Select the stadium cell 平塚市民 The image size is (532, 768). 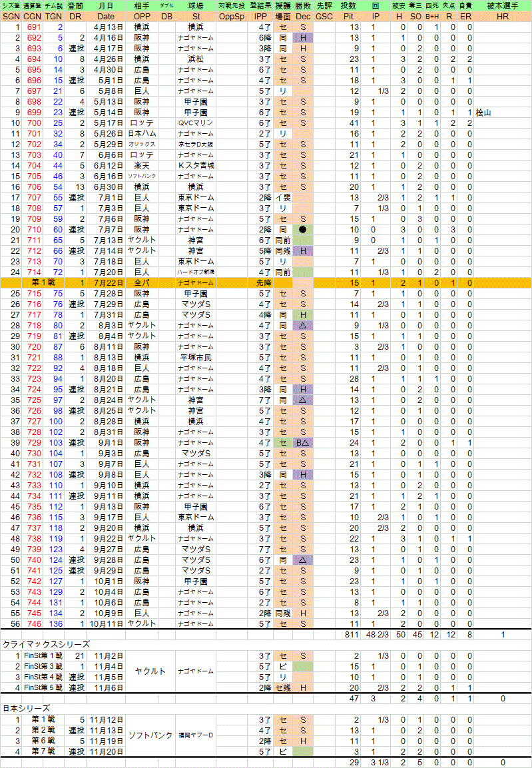click(196, 358)
